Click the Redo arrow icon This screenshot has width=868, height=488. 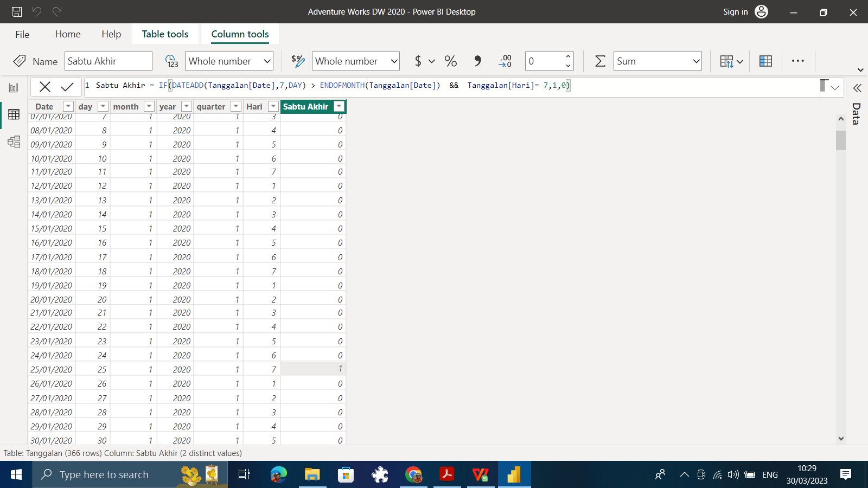(57, 11)
